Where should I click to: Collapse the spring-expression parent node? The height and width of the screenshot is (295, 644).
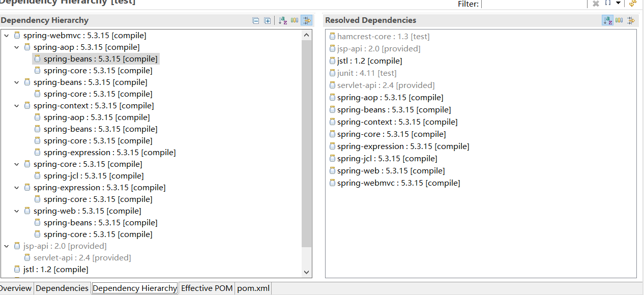click(x=16, y=188)
